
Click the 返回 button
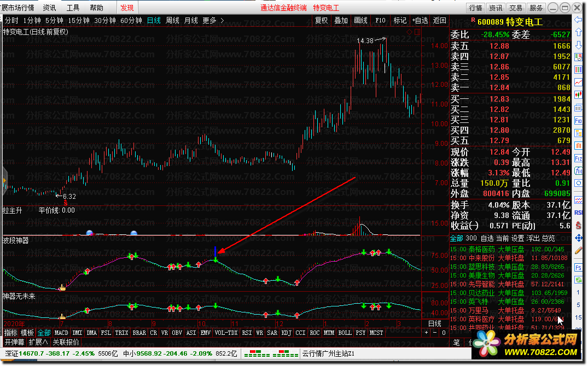point(439,20)
